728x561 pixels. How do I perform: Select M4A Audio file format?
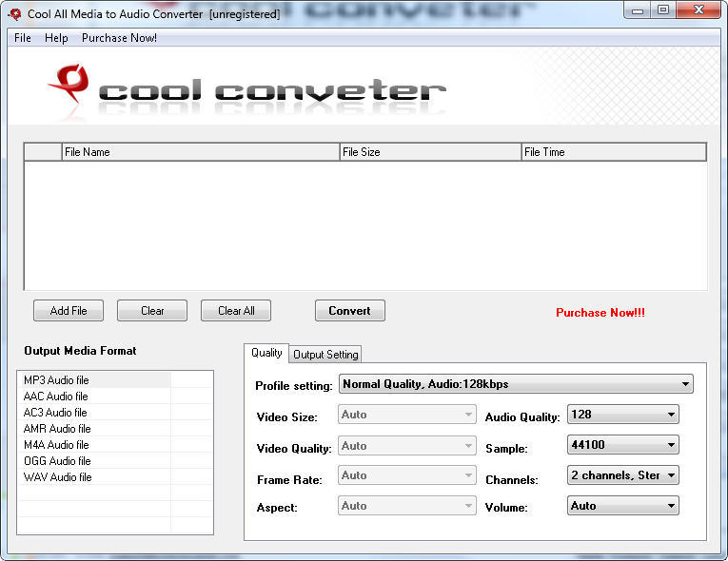94,445
